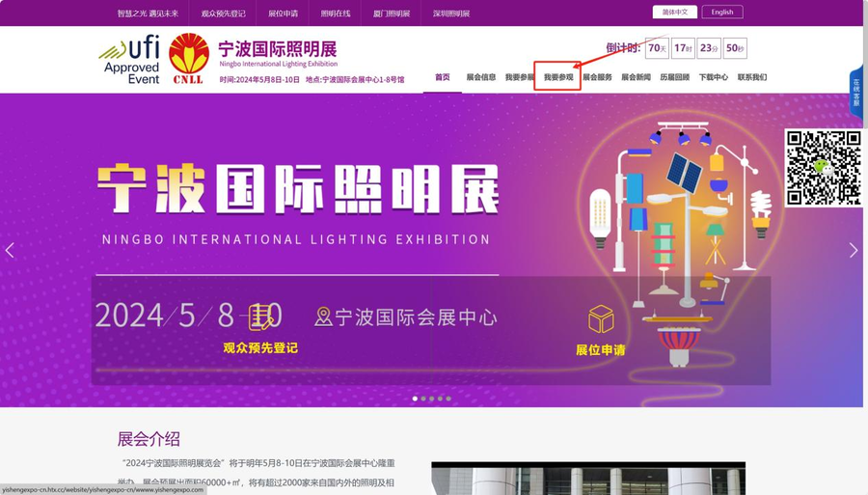Image resolution: width=868 pixels, height=495 pixels.
Task: Click the 厦门照明展 top bar link
Action: [392, 14]
